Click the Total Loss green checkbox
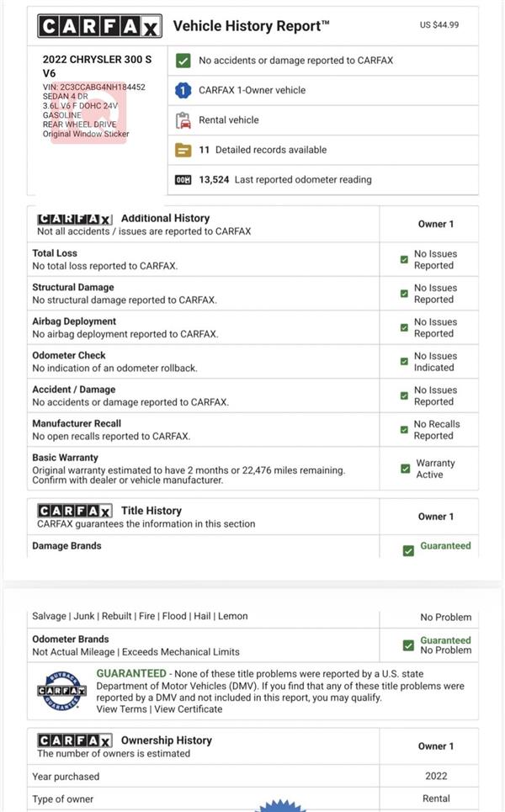Screen dimensions: 505x812 click(404, 259)
